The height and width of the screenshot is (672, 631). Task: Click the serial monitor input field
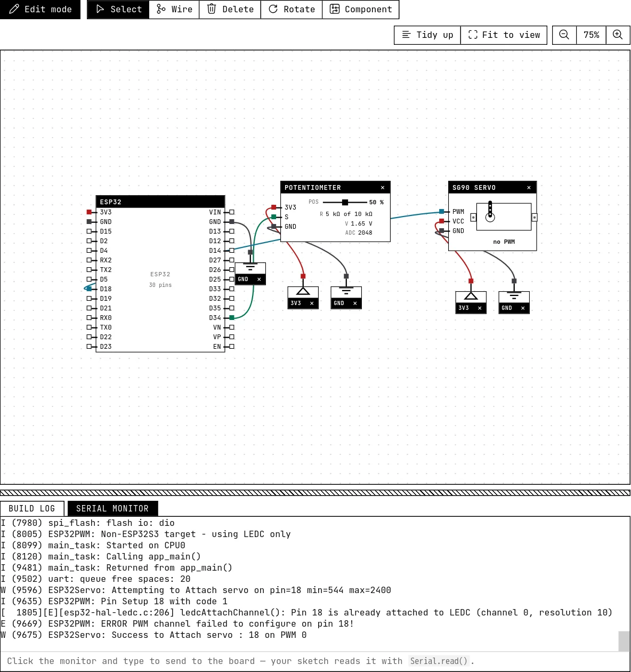(x=315, y=661)
